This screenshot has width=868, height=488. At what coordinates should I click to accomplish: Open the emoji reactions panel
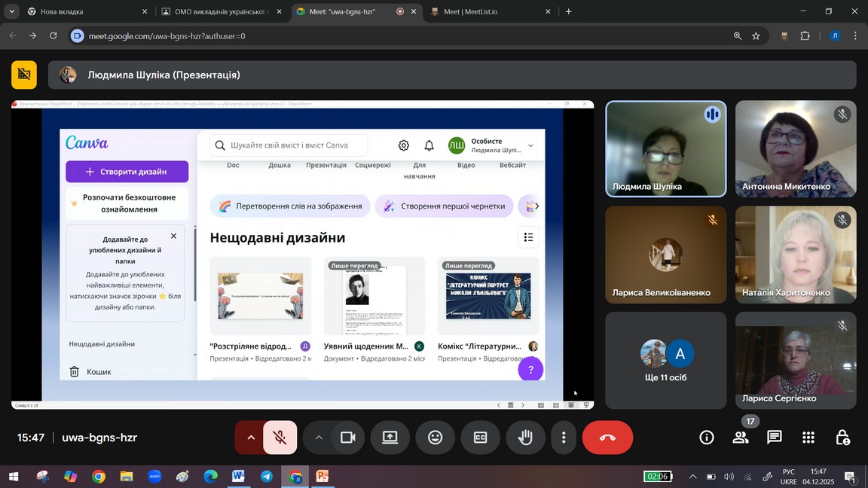click(x=435, y=438)
